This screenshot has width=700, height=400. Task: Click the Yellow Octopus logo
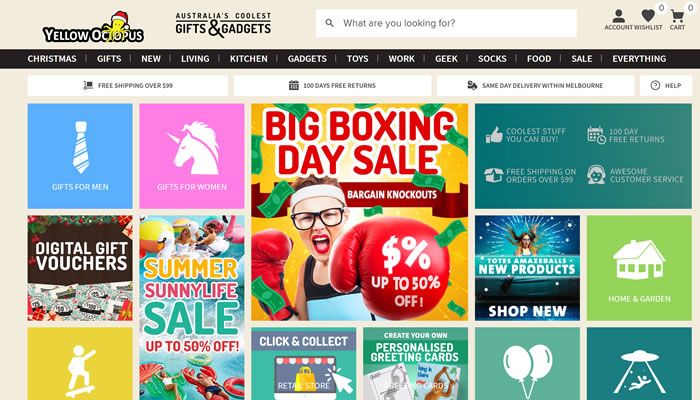93,28
